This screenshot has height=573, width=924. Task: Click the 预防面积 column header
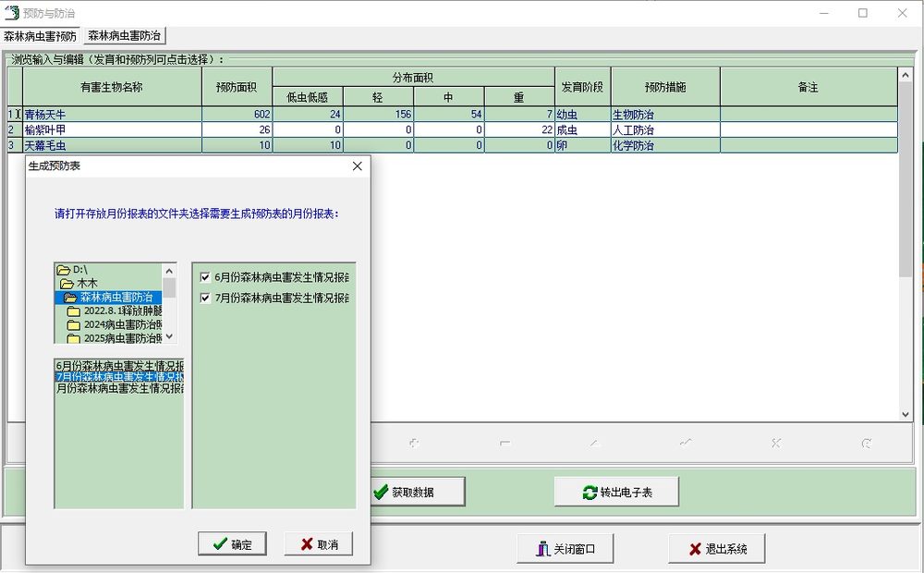pyautogui.click(x=237, y=87)
